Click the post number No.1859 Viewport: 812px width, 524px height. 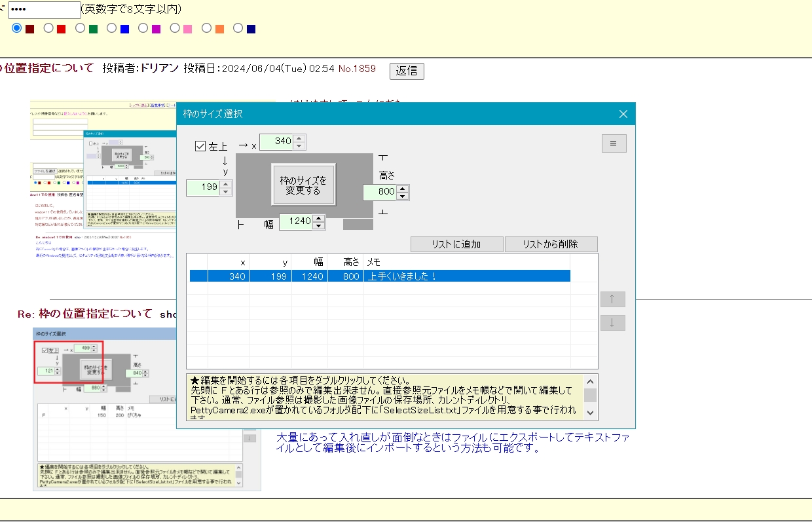[357, 68]
